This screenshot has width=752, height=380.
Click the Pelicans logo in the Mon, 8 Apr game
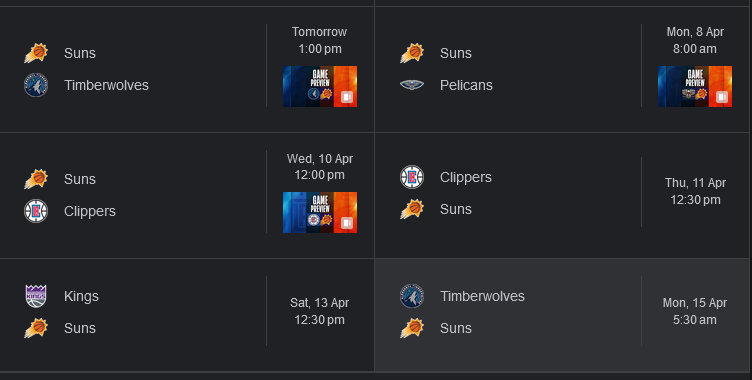click(412, 85)
